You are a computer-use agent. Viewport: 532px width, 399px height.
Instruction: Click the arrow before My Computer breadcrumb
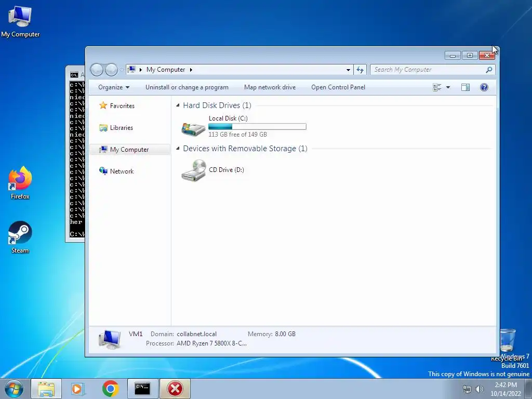[140, 70]
